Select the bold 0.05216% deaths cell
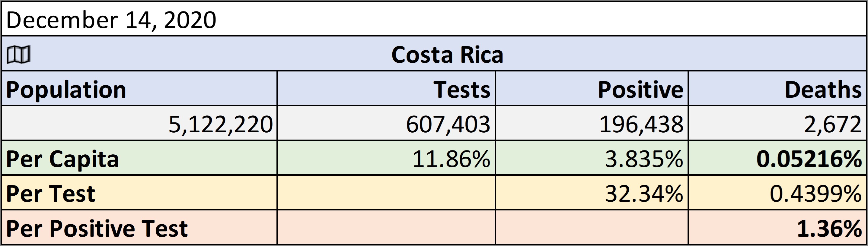The height and width of the screenshot is (246, 868). pyautogui.click(x=777, y=158)
